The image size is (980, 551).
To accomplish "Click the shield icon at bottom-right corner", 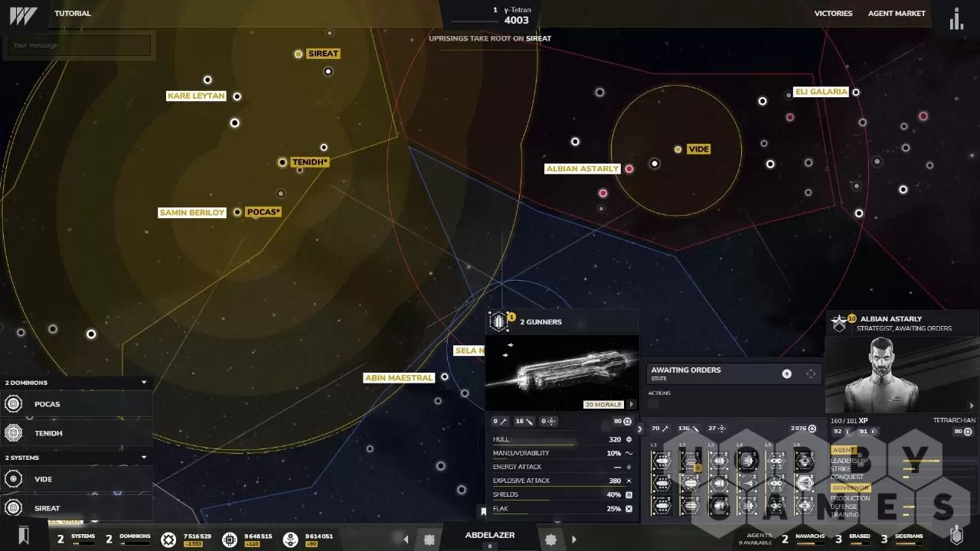I will point(956,535).
